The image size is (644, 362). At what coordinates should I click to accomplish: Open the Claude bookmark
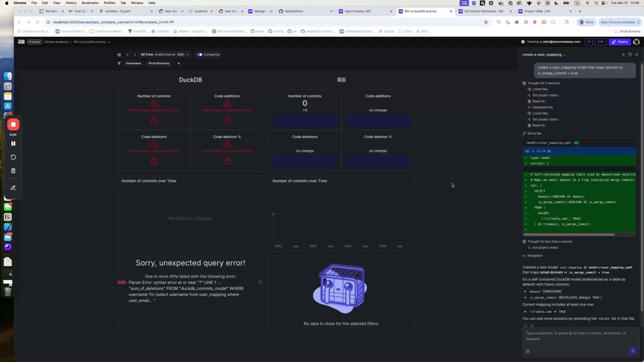click(386, 31)
